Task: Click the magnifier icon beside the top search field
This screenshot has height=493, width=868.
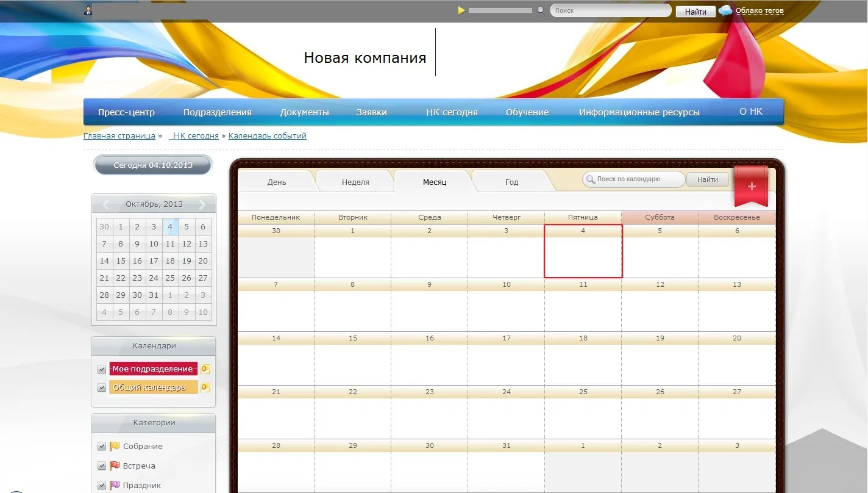Action: coord(541,10)
